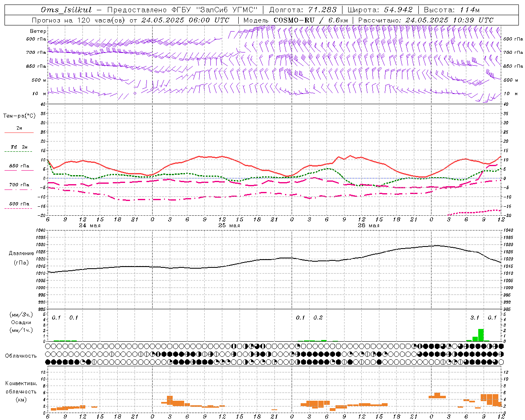Click the '3.1' precipitation total value

tap(475, 317)
